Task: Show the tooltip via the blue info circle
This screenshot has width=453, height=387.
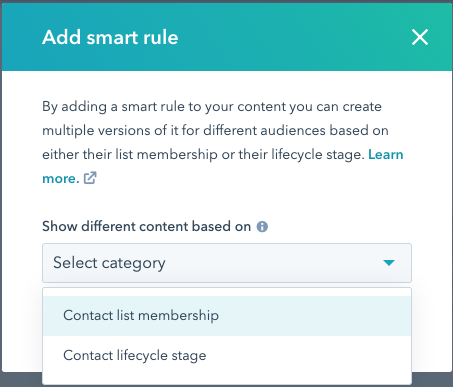Action: pos(262,227)
